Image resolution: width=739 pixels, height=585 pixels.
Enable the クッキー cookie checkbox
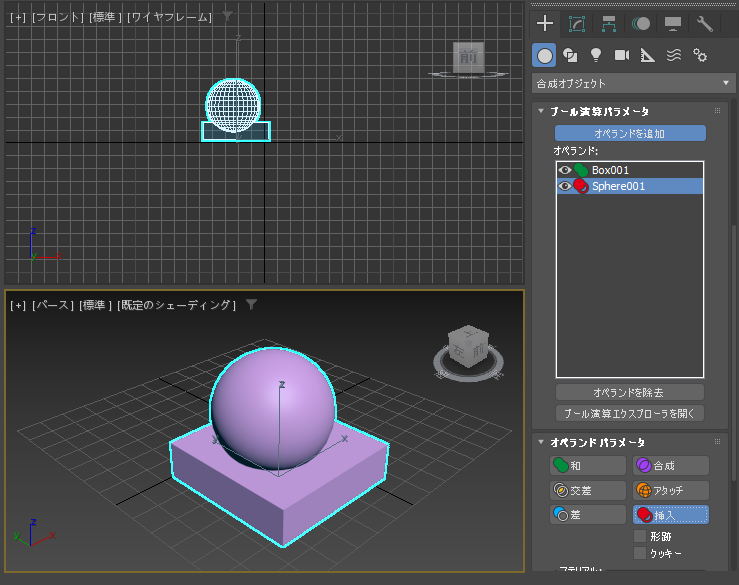tap(640, 553)
